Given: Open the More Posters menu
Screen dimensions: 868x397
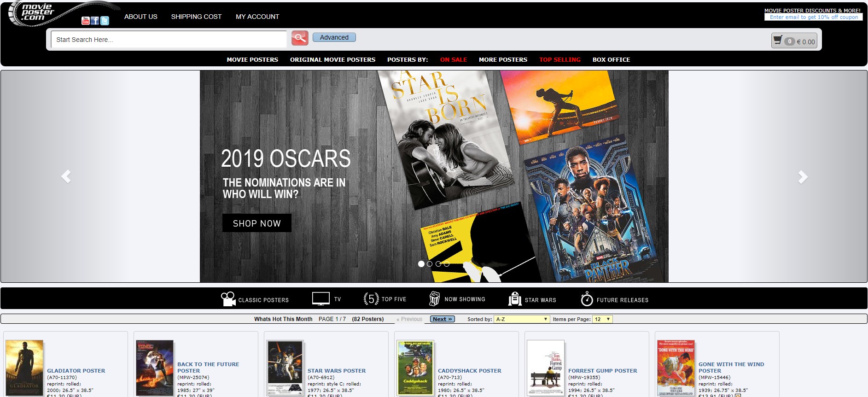Looking at the screenshot, I should [503, 59].
